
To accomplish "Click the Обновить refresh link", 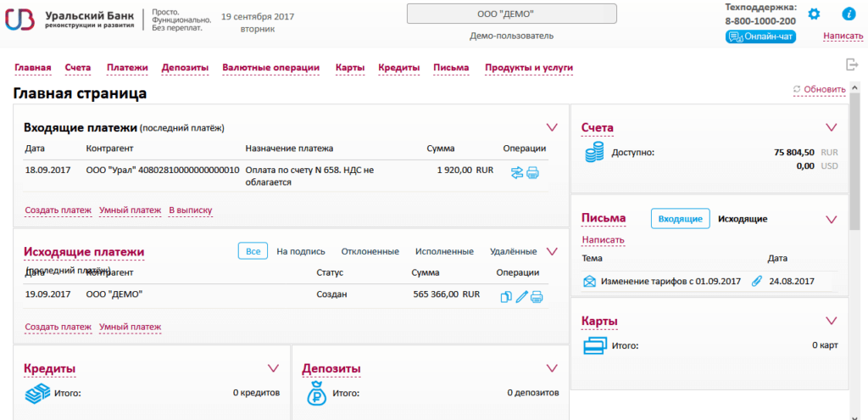I will pyautogui.click(x=819, y=89).
